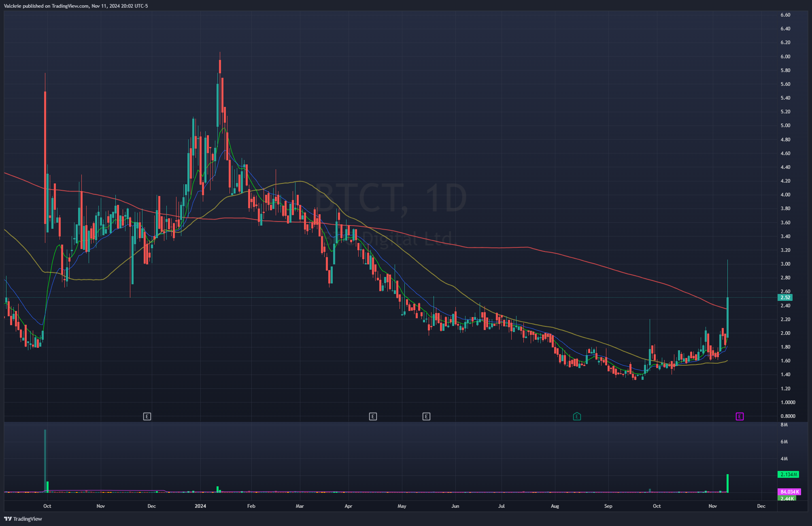Click the purple upcoming earnings E marker
Image resolution: width=812 pixels, height=526 pixels.
point(740,416)
